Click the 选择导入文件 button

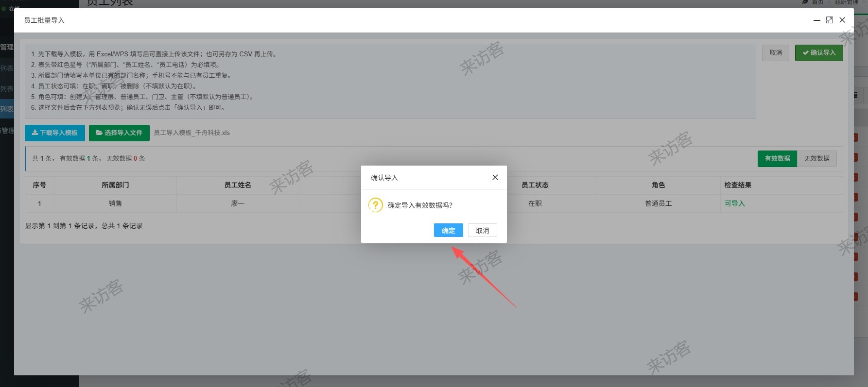pyautogui.click(x=119, y=133)
